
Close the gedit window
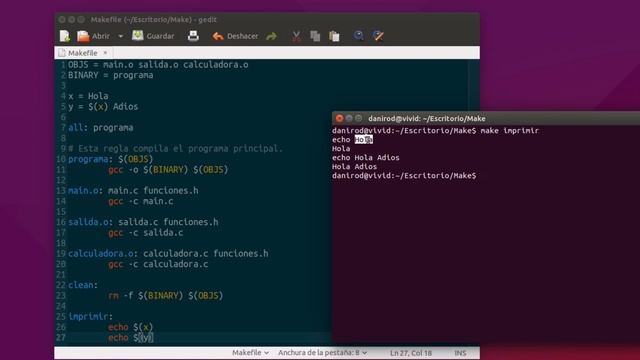click(62, 20)
